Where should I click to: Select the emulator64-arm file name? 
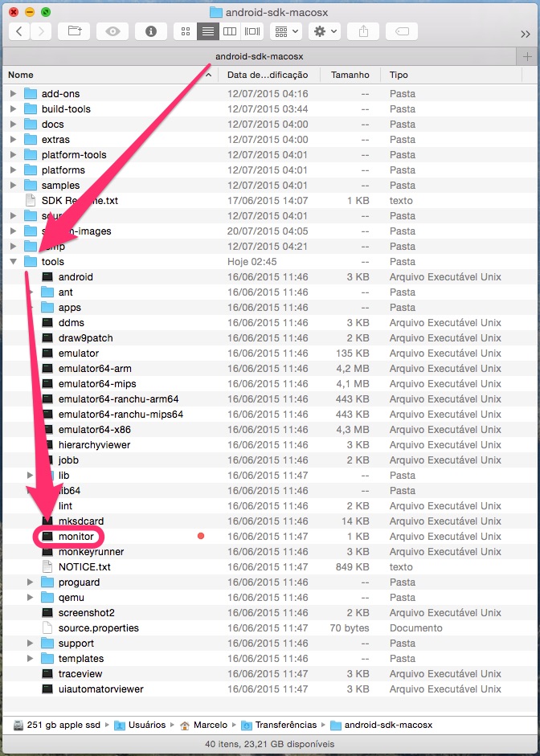[95, 368]
